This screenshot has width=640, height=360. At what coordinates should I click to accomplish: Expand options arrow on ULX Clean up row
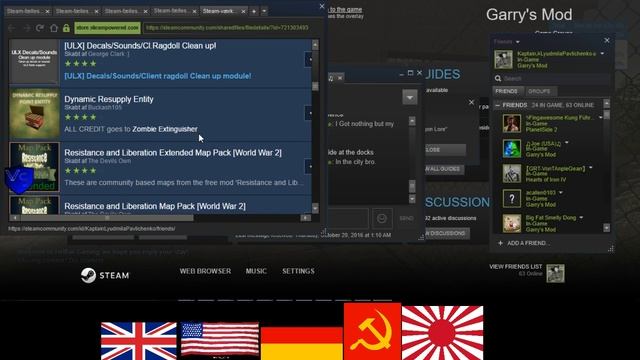click(309, 60)
